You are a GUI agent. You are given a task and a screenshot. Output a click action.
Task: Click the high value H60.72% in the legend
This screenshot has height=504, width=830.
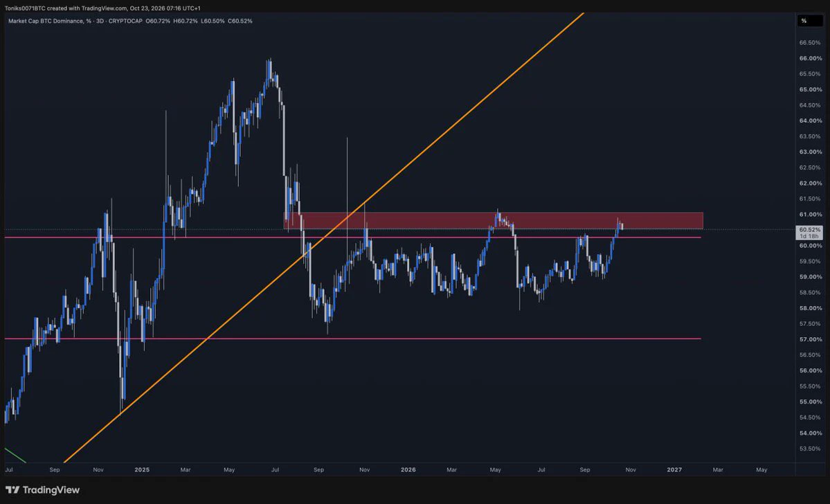(x=186, y=21)
